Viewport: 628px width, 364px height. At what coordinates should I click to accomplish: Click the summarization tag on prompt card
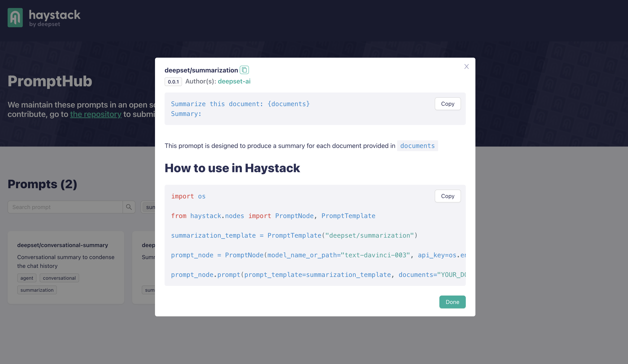pyautogui.click(x=37, y=290)
